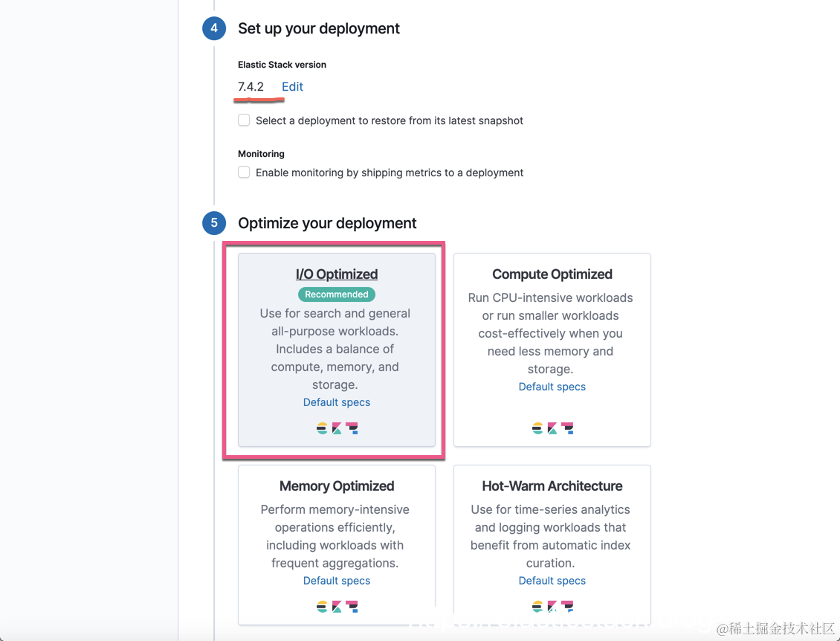Click APM icon in Compute Optimized card

[567, 428]
